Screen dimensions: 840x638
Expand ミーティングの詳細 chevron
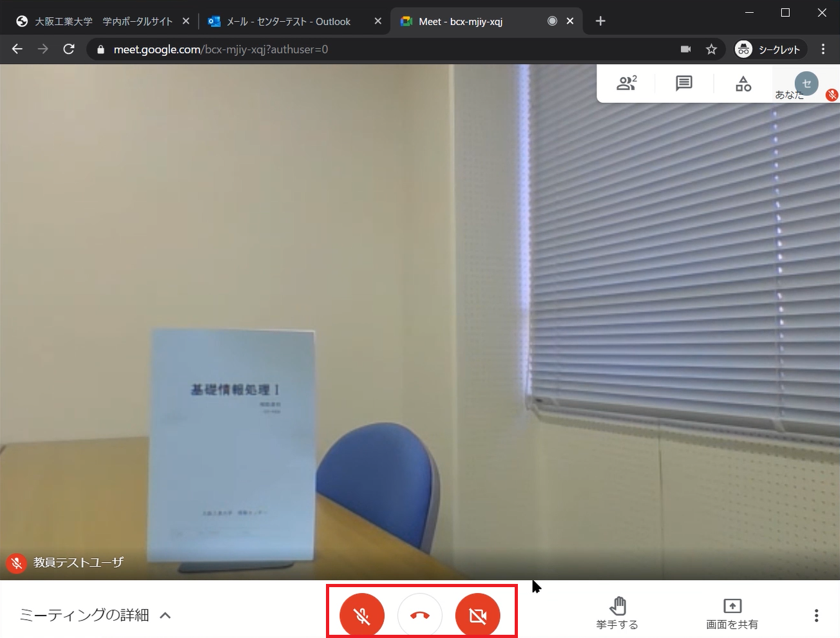coord(166,615)
